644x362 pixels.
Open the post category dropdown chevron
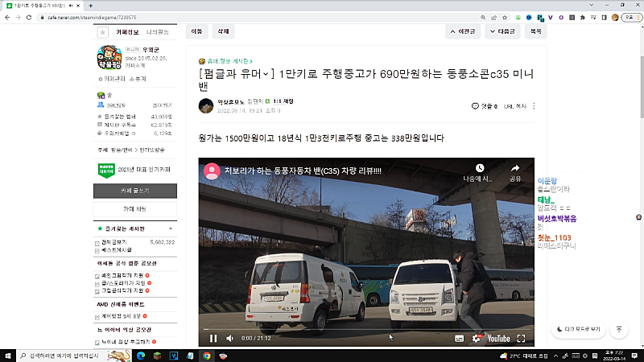pos(266,74)
